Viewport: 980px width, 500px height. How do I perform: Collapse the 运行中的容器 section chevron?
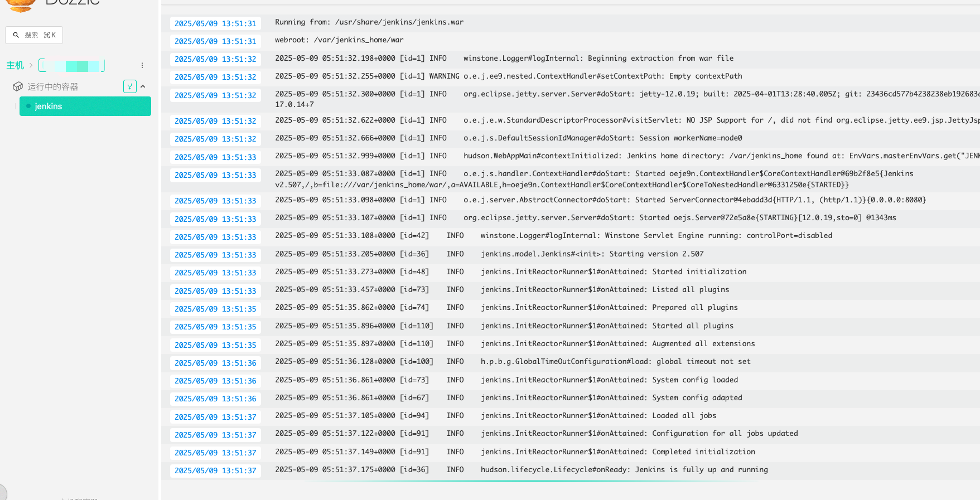tap(143, 86)
